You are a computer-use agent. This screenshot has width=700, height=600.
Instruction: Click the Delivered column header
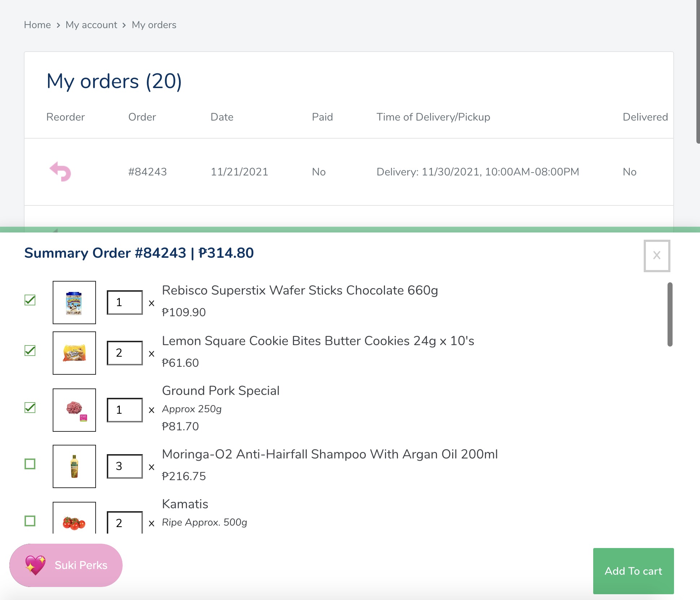point(645,117)
